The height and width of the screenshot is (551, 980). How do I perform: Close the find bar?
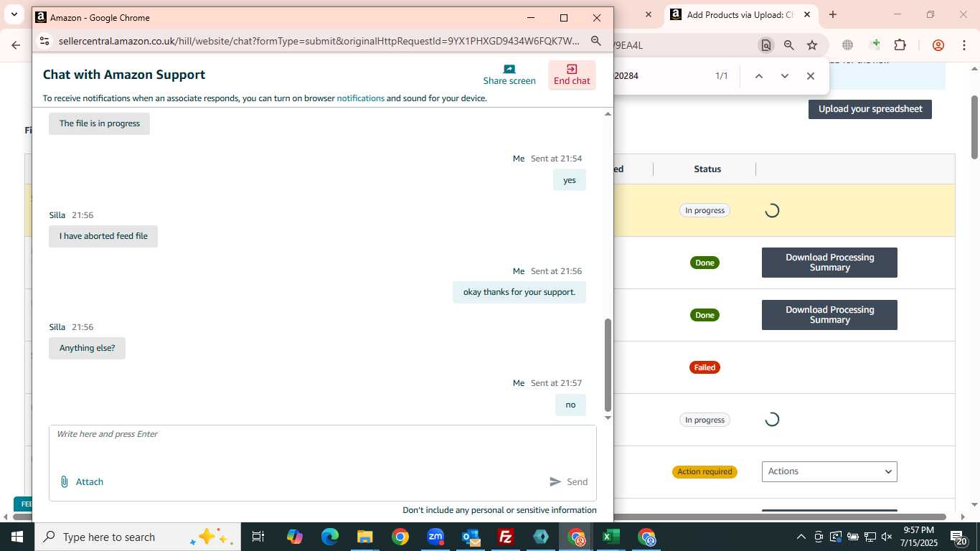pyautogui.click(x=811, y=76)
